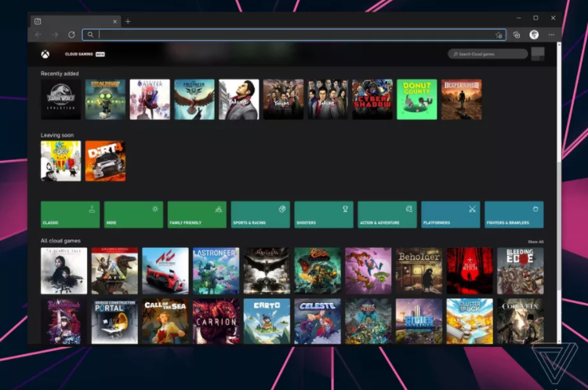Open the Clustertruck game tile

pyautogui.click(x=470, y=321)
